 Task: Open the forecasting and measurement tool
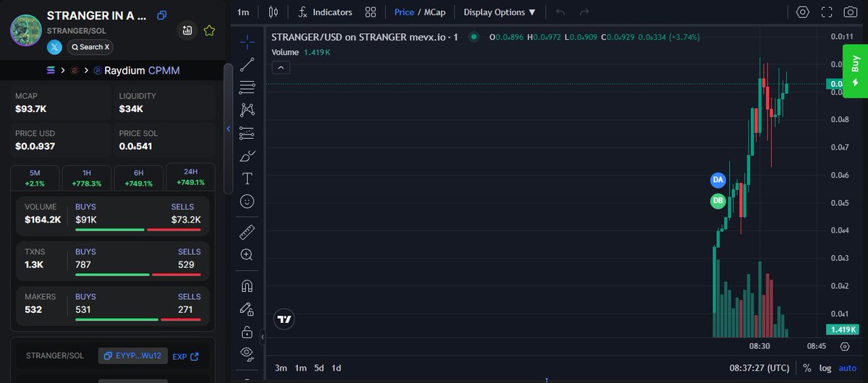coord(247,133)
